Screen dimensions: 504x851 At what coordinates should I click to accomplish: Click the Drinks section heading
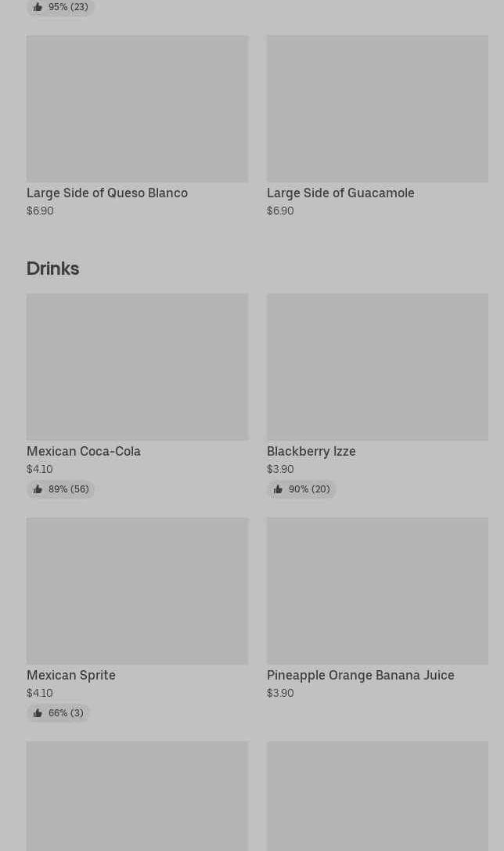pos(52,269)
